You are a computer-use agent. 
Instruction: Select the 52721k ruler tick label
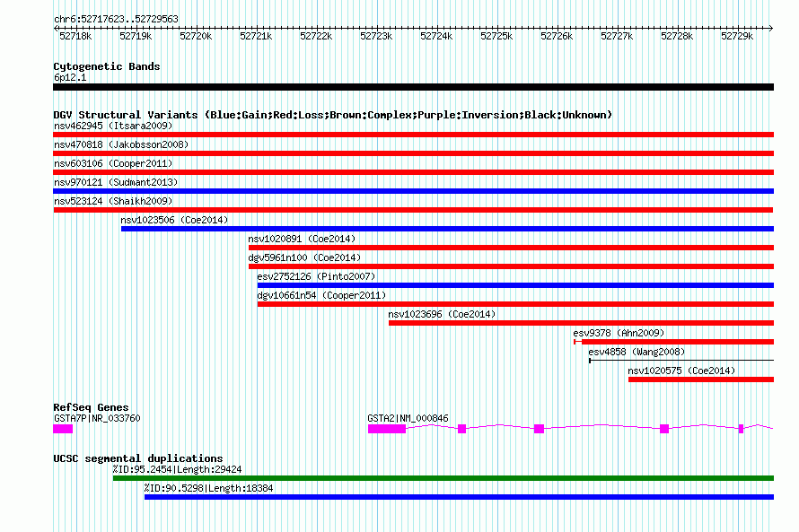[256, 36]
